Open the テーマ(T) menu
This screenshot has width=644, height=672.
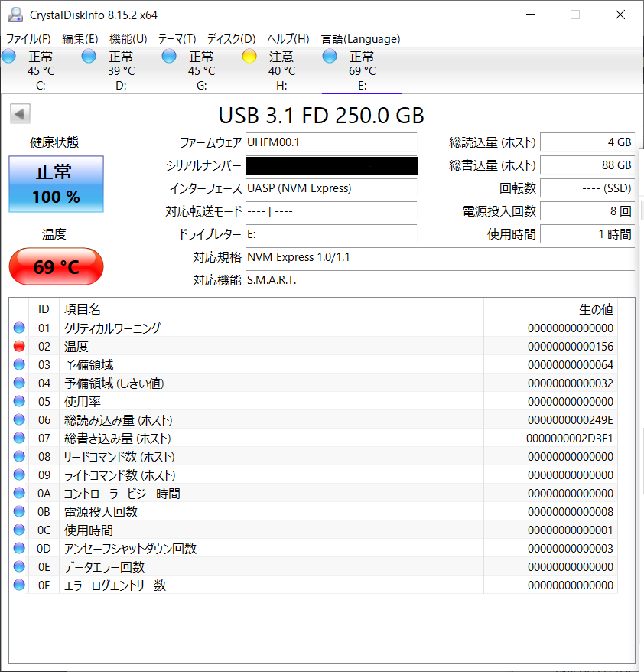177,39
